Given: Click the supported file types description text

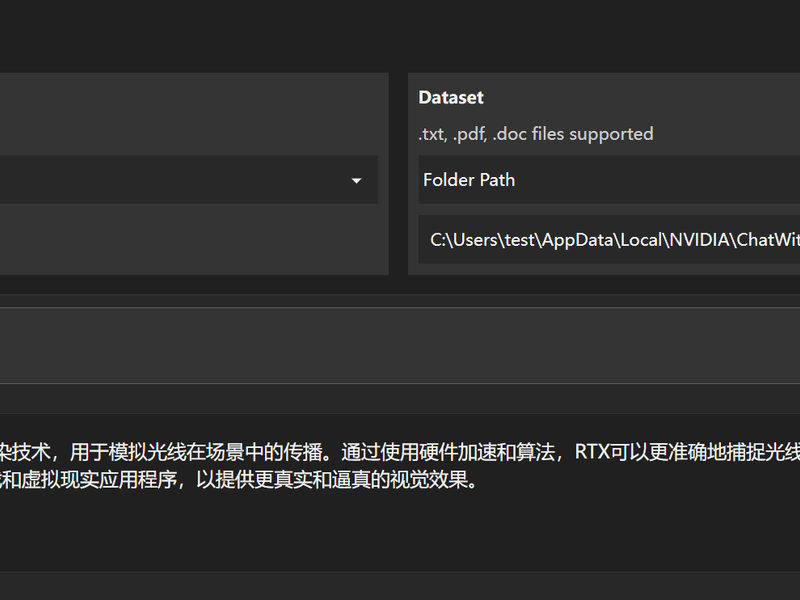Looking at the screenshot, I should [x=536, y=134].
